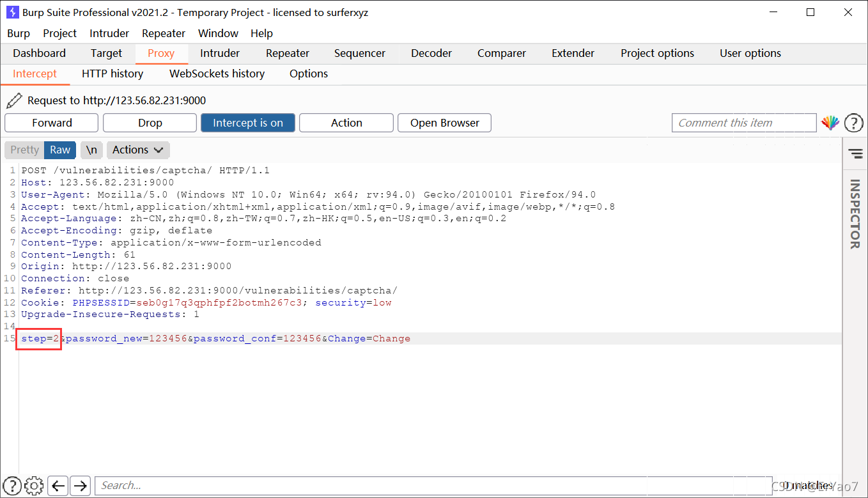
Task: Click the pencil edit icon beside the request target
Action: (14, 100)
